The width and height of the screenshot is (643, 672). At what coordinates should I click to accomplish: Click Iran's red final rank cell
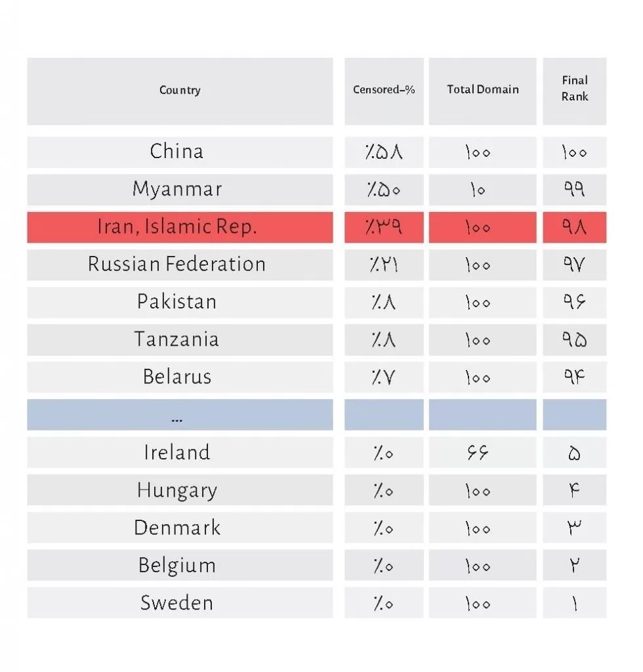pyautogui.click(x=574, y=227)
